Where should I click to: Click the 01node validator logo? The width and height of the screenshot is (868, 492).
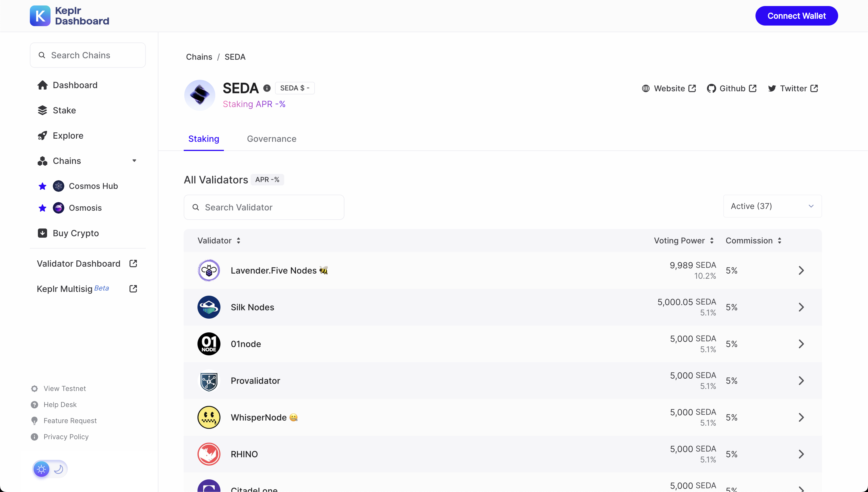coord(209,344)
